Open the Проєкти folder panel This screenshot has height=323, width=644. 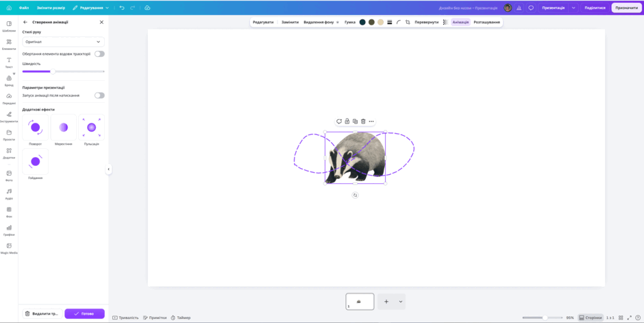9,135
